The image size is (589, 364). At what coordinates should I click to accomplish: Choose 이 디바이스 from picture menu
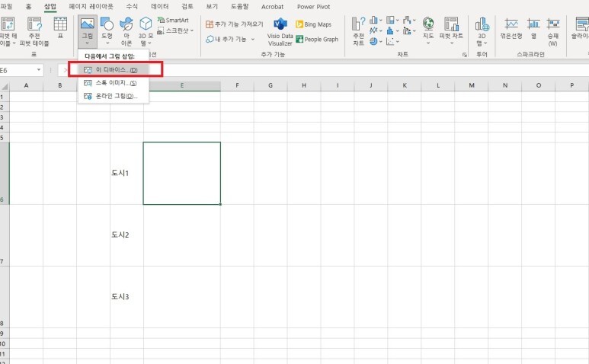coord(114,70)
